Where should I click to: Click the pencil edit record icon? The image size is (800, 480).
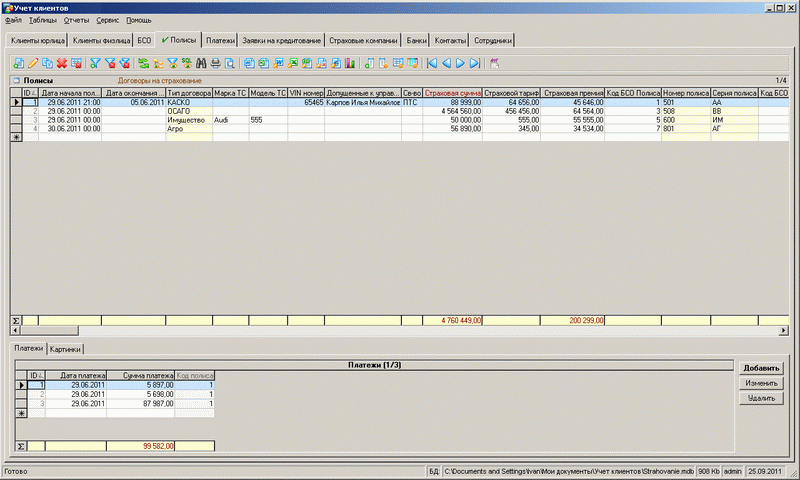(33, 63)
